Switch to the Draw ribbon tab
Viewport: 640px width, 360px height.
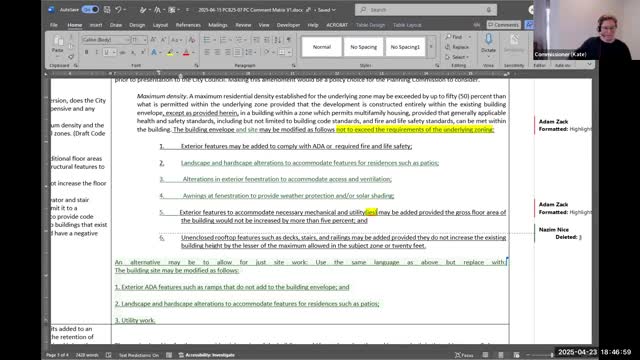click(116, 25)
